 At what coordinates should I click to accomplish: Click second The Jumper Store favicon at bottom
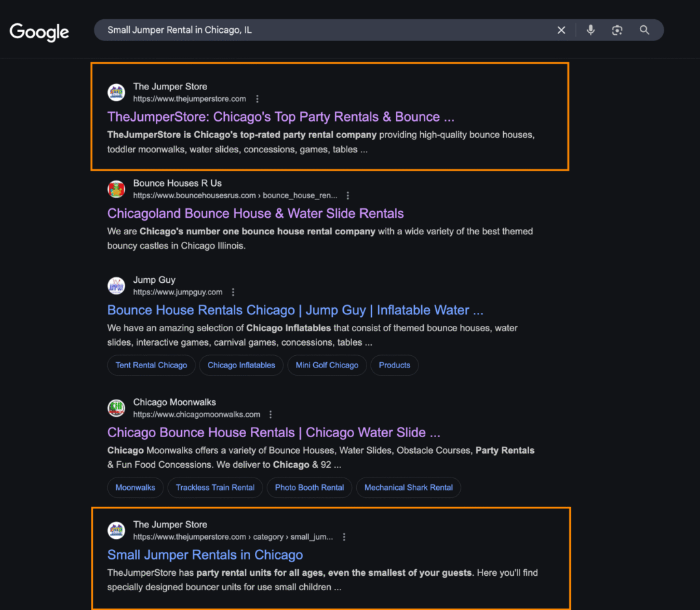tap(116, 530)
